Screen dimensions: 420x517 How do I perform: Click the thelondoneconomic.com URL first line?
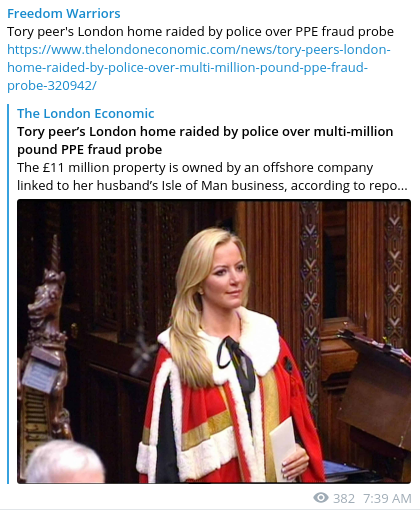[x=199, y=50]
